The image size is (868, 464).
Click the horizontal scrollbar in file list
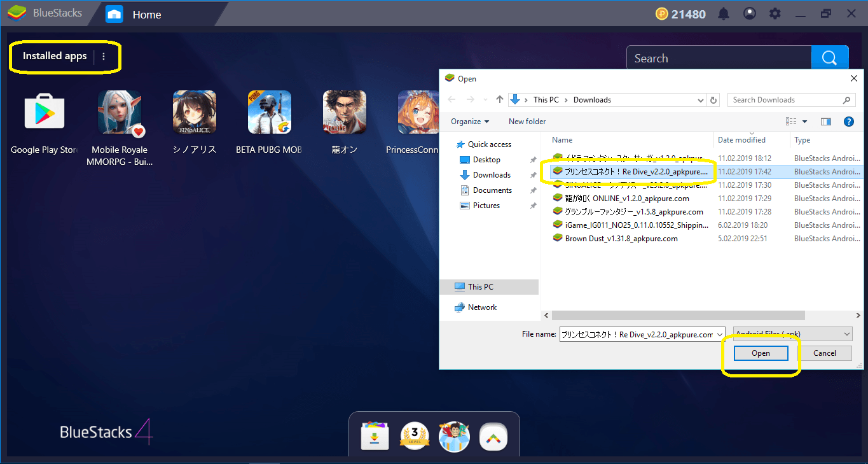[679, 316]
